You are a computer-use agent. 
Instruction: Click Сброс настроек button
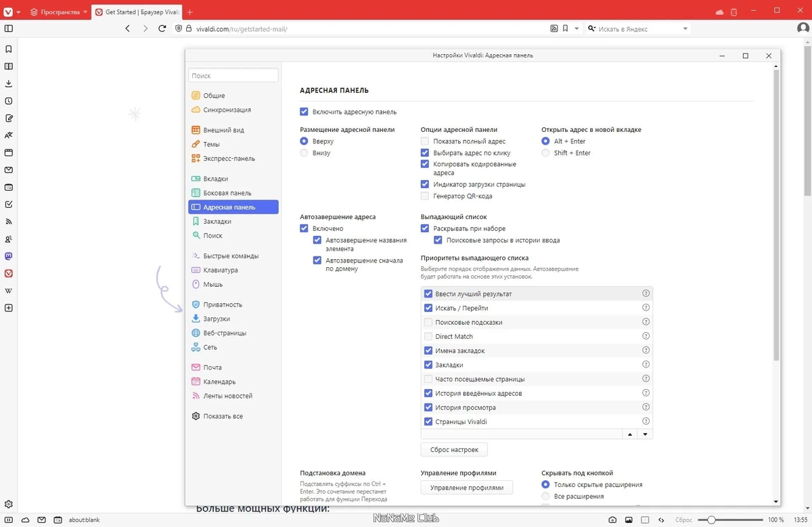(x=454, y=449)
